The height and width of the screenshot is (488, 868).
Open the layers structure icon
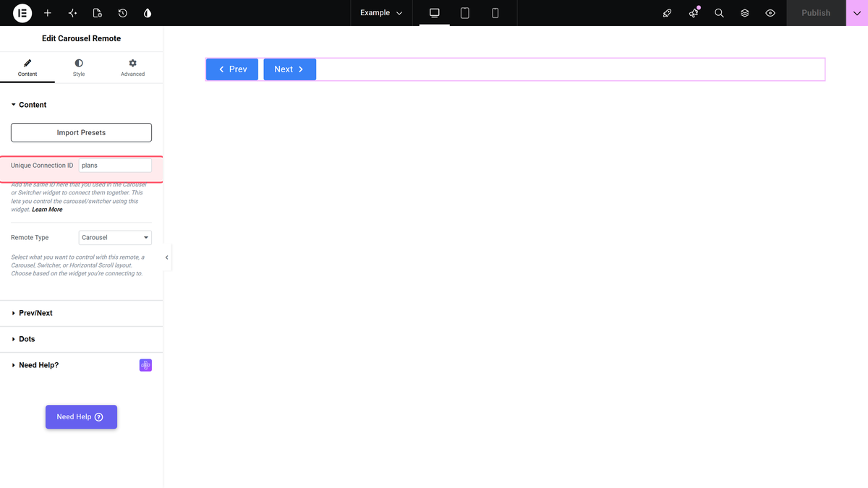tap(745, 13)
